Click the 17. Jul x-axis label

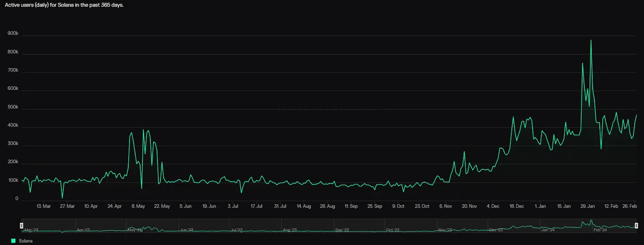coord(257,206)
